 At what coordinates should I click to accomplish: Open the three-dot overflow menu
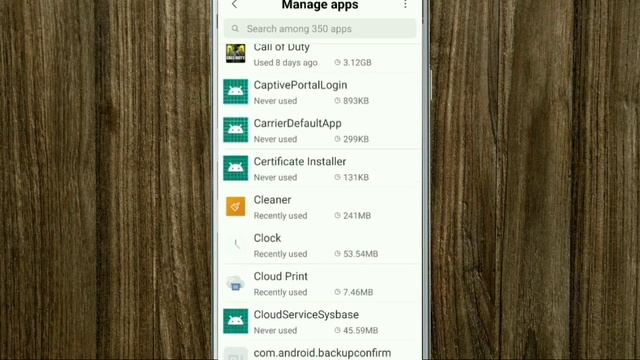pos(405,4)
